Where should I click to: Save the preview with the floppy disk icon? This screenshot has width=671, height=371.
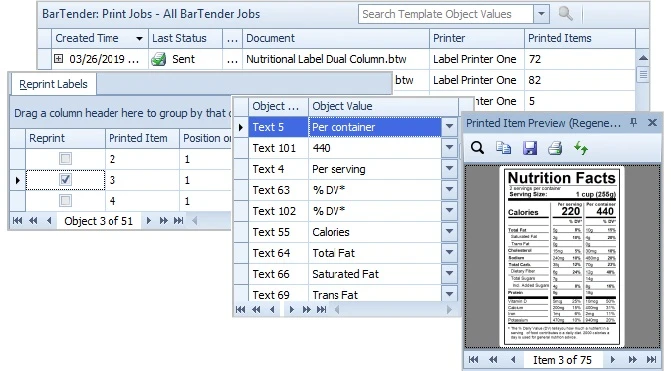[530, 148]
